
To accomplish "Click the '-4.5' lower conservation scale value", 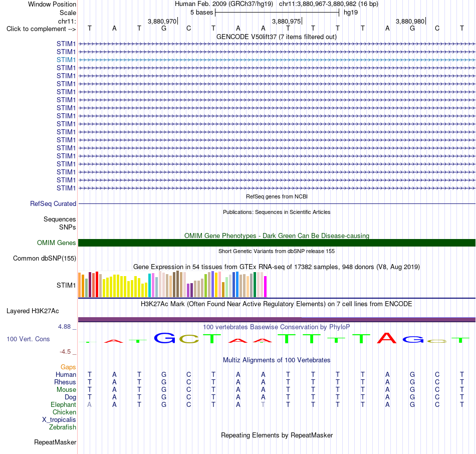I will pyautogui.click(x=65, y=352).
